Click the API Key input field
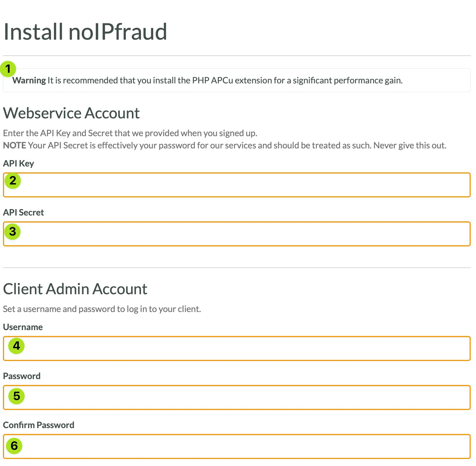The height and width of the screenshot is (466, 476). pyautogui.click(x=237, y=185)
